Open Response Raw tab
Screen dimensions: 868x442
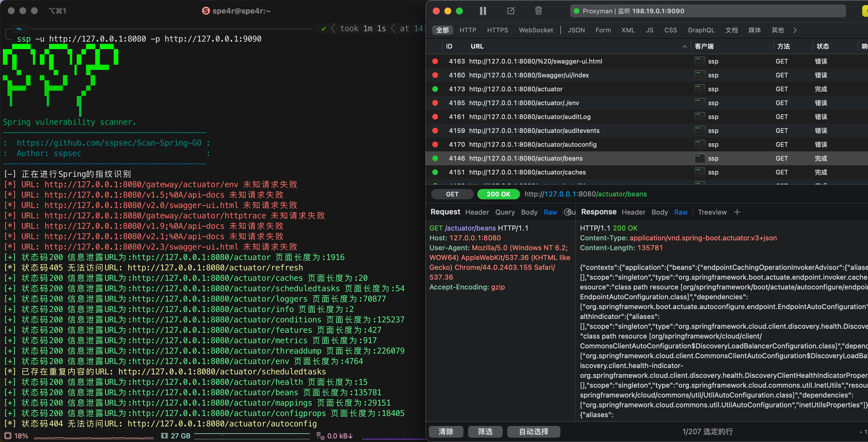[x=681, y=212]
